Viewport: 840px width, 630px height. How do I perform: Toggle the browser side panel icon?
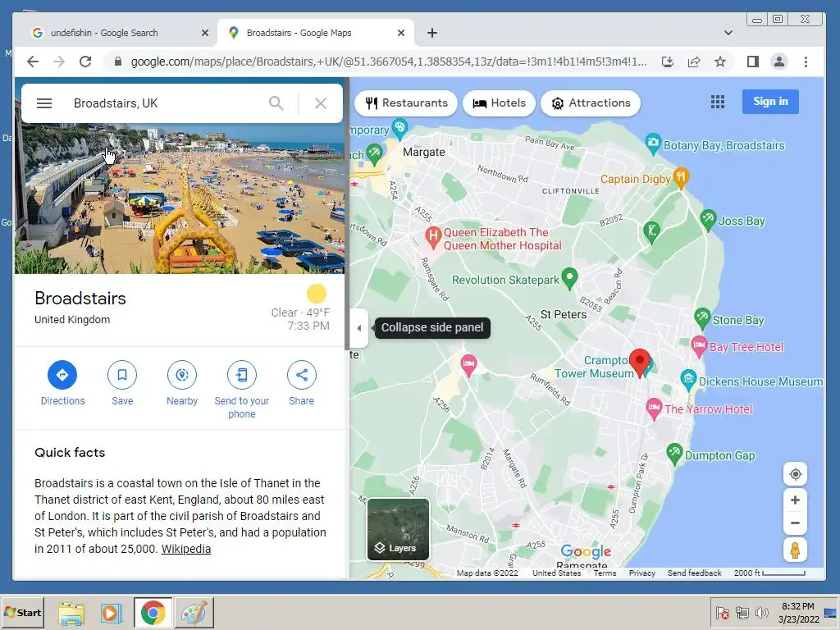click(753, 62)
